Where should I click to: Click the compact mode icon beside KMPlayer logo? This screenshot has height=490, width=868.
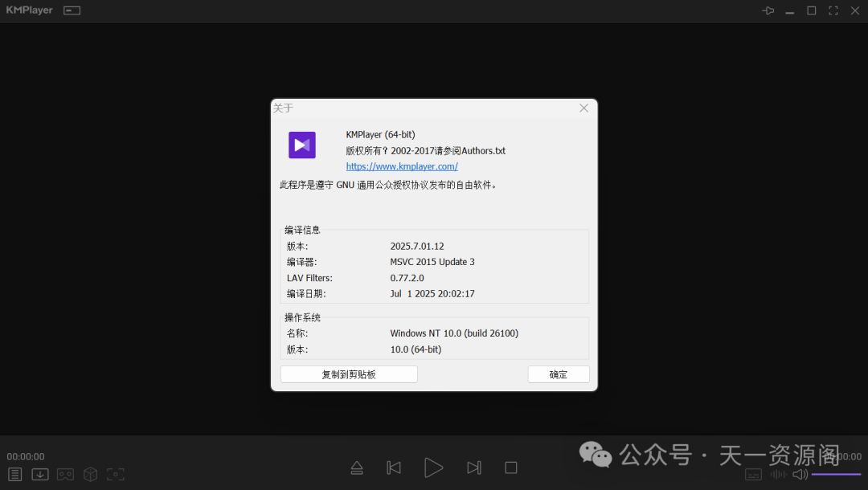[70, 10]
